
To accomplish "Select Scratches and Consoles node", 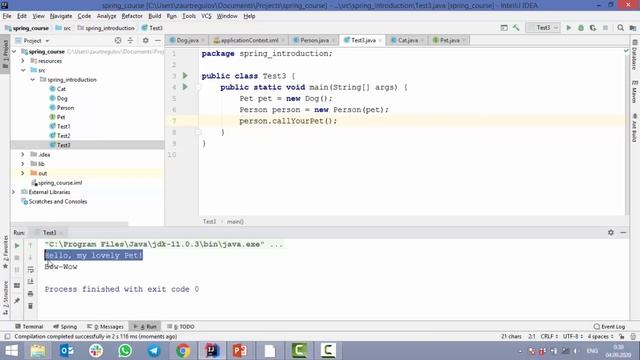I will (x=58, y=202).
